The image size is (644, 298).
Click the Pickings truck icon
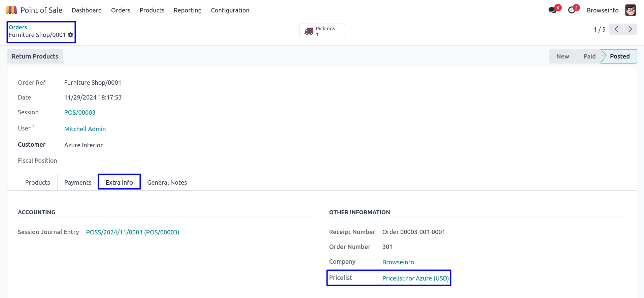(x=309, y=31)
